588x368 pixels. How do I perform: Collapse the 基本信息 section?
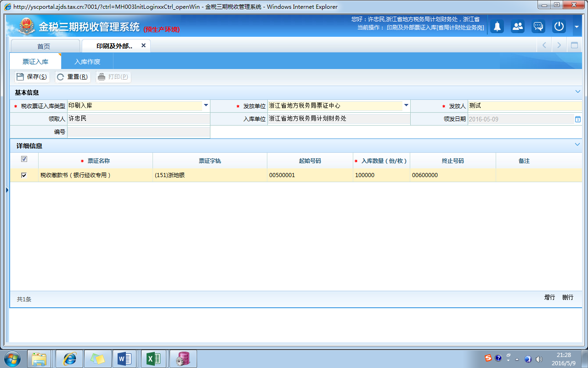(578, 92)
